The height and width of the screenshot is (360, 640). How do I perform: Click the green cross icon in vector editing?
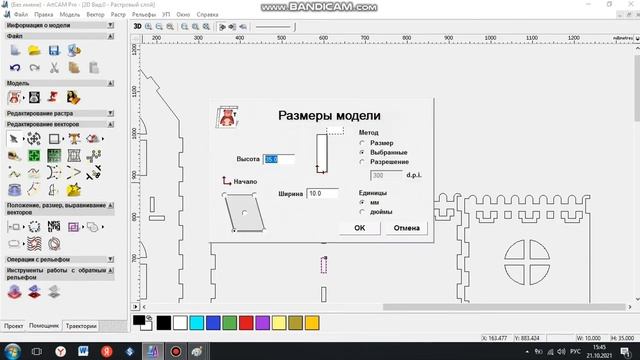coord(34,156)
